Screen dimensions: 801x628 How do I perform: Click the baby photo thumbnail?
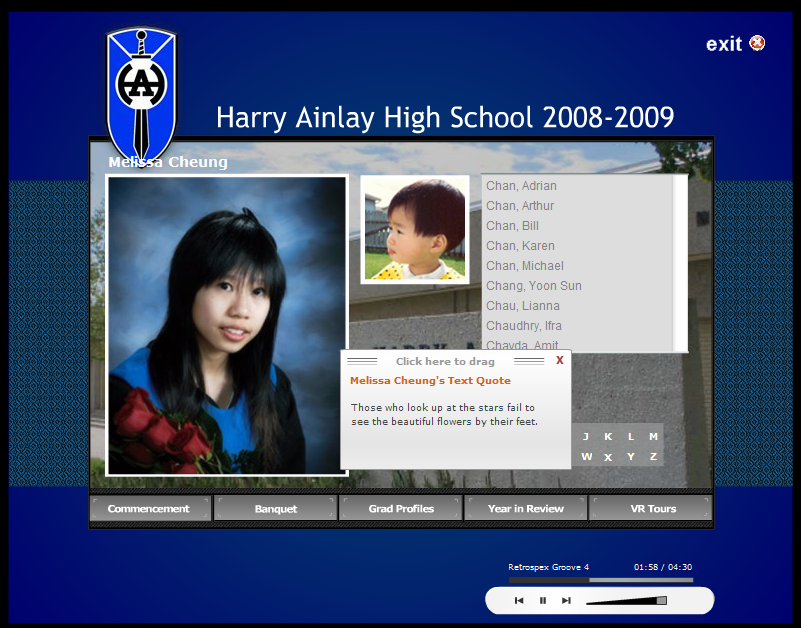(x=415, y=229)
